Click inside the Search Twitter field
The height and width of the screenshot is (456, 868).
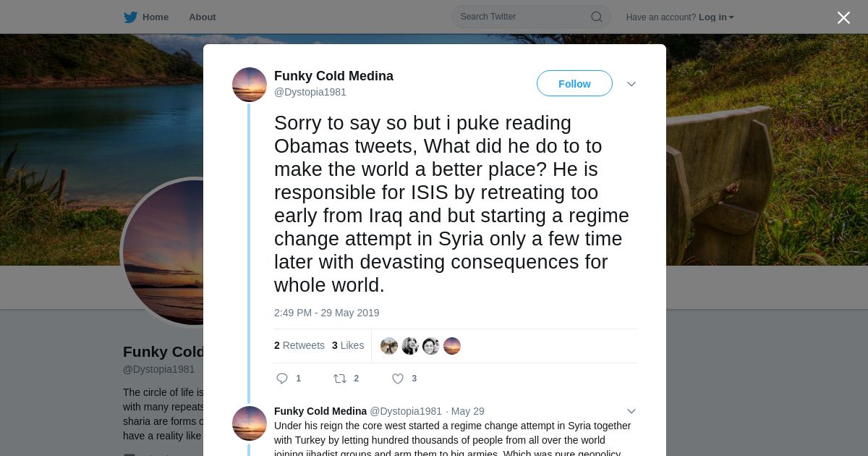pos(521,17)
